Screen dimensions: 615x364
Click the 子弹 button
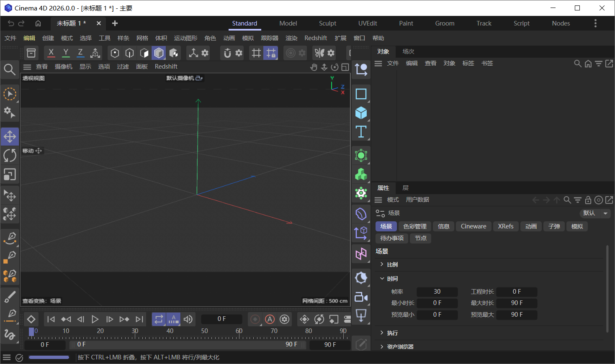coord(554,226)
